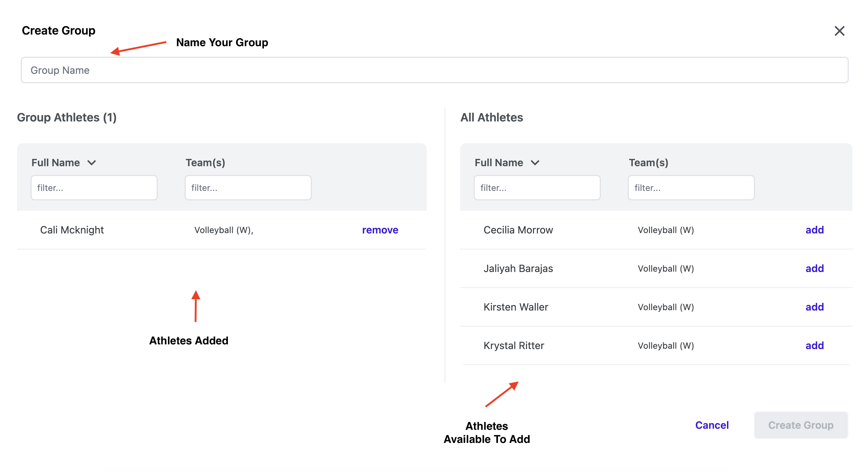The width and height of the screenshot is (868, 472).
Task: Remove Cali Mcknight from the group
Action: 380,230
